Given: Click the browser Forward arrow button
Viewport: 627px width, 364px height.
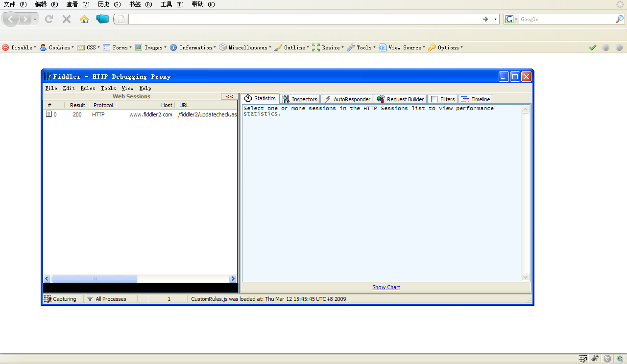Looking at the screenshot, I should coord(24,19).
